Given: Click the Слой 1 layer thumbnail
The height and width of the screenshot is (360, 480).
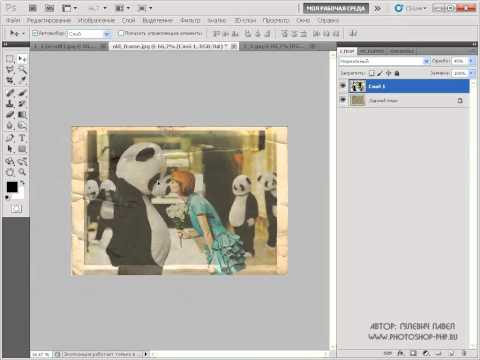Looking at the screenshot, I should point(357,86).
